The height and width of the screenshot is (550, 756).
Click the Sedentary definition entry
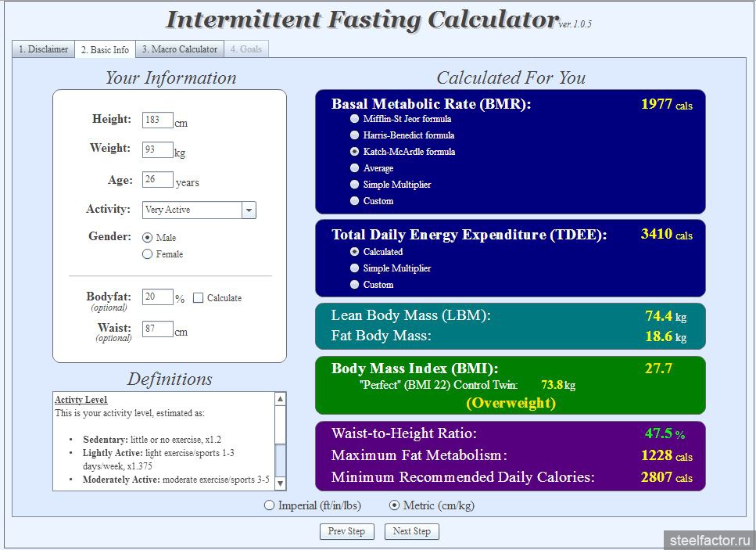[x=152, y=440]
